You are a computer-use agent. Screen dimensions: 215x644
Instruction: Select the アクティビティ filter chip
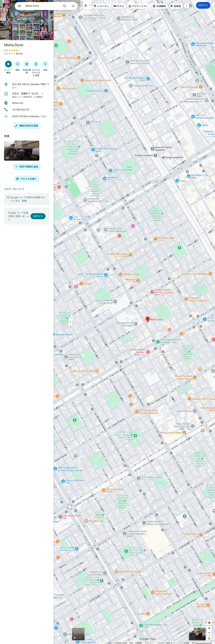point(138,6)
